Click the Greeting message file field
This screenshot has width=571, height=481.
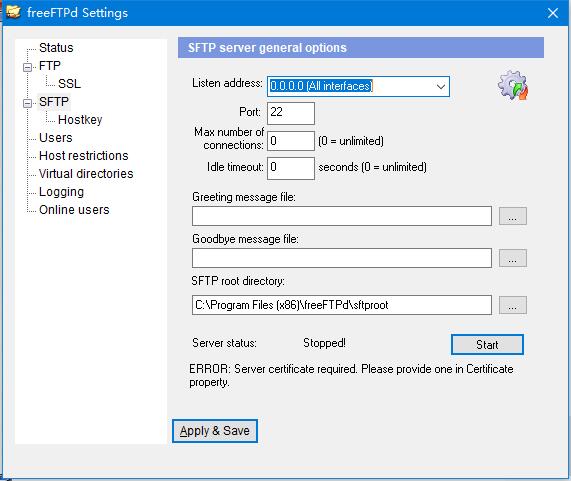(342, 216)
